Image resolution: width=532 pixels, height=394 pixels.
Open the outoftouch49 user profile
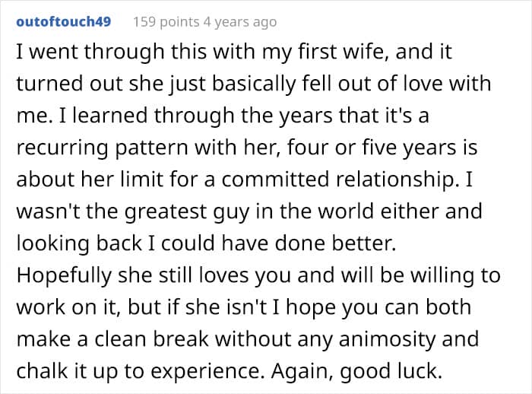64,21
